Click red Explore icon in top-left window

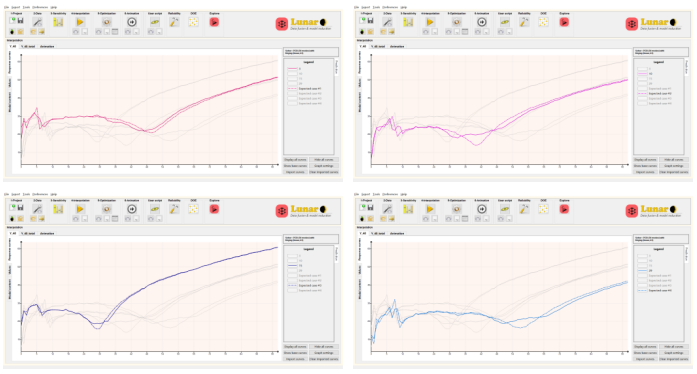coord(214,22)
